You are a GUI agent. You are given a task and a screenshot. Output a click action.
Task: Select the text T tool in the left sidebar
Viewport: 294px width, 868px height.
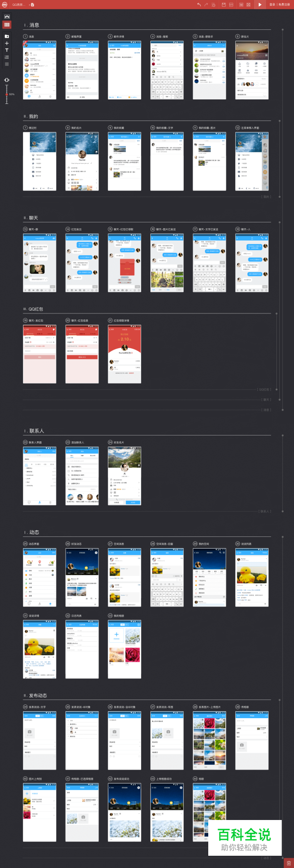(7, 50)
